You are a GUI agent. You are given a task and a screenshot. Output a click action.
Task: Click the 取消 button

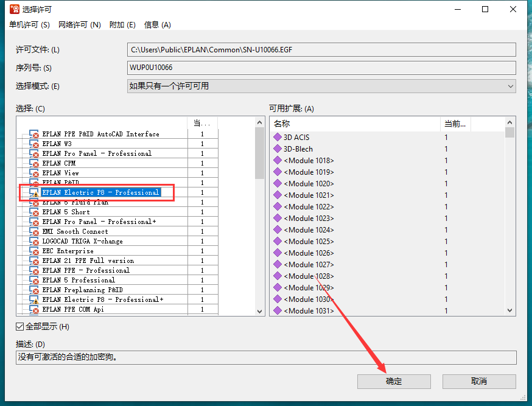click(479, 382)
